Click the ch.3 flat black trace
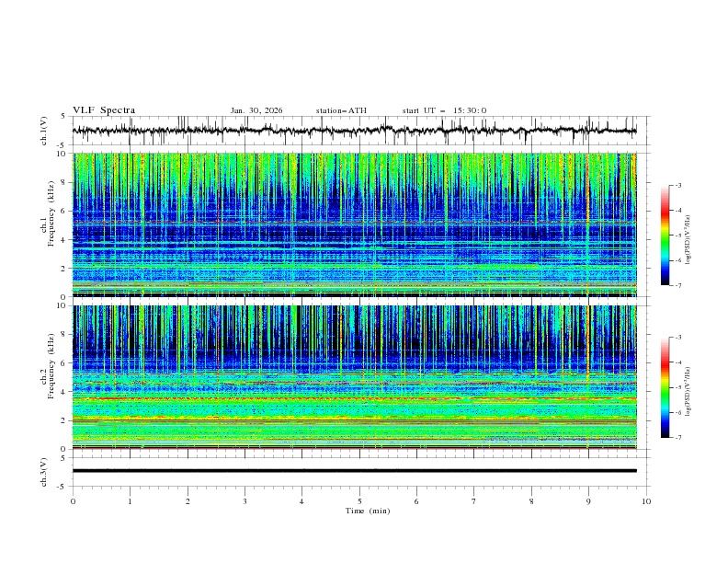 click(x=354, y=471)
